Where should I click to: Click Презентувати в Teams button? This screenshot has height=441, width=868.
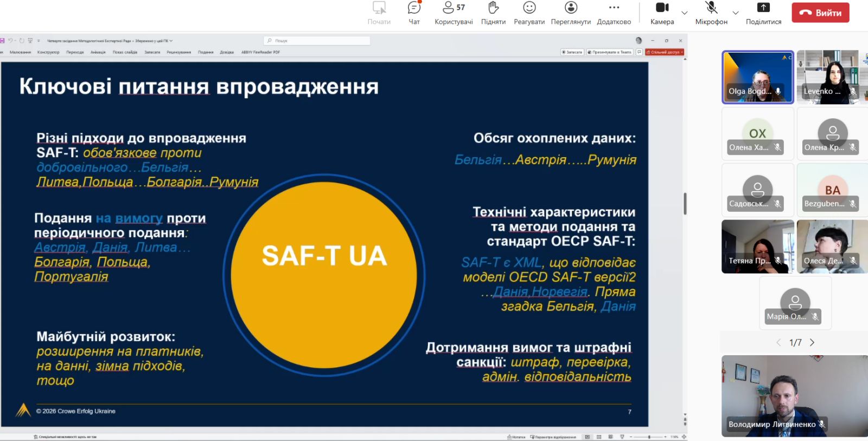[x=610, y=52]
